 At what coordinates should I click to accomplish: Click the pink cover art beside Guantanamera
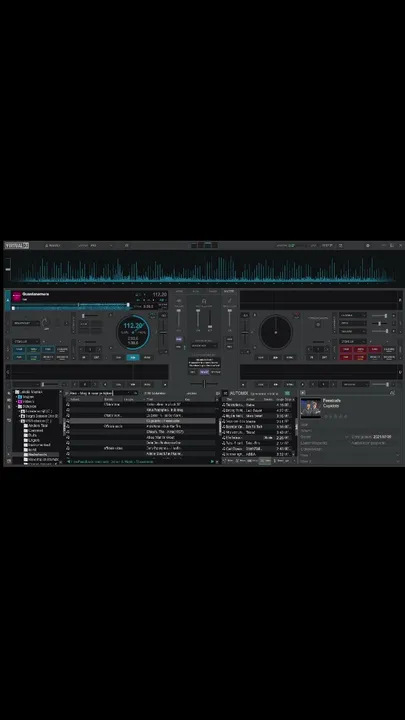(16, 295)
